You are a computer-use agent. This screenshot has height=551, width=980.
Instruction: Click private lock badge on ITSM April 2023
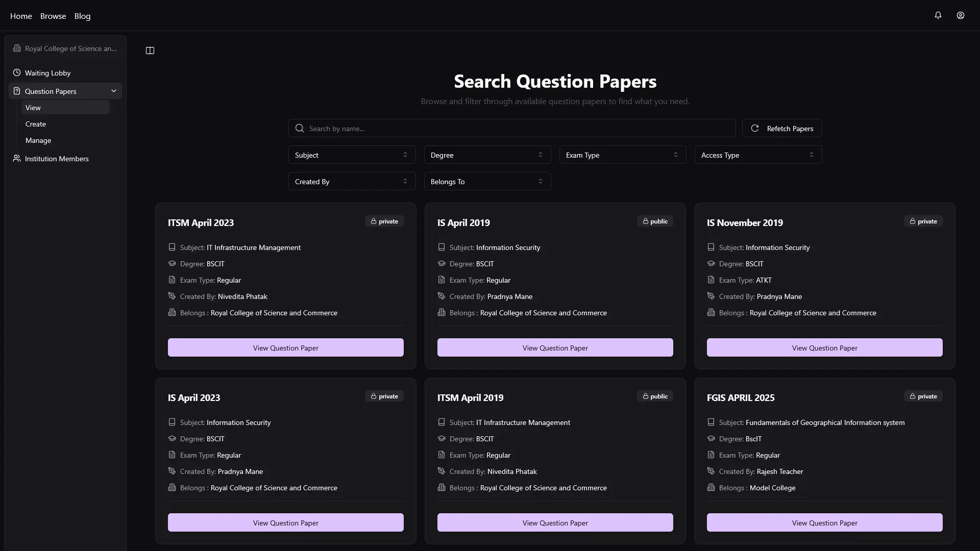click(384, 221)
